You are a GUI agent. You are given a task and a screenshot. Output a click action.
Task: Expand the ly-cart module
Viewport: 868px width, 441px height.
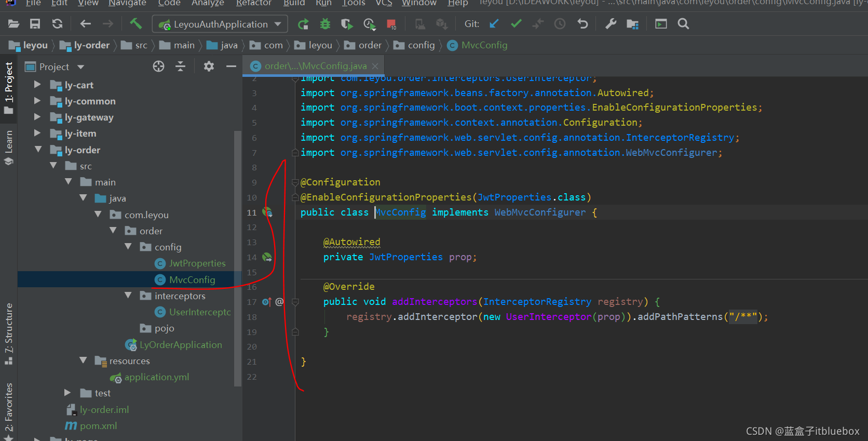37,85
